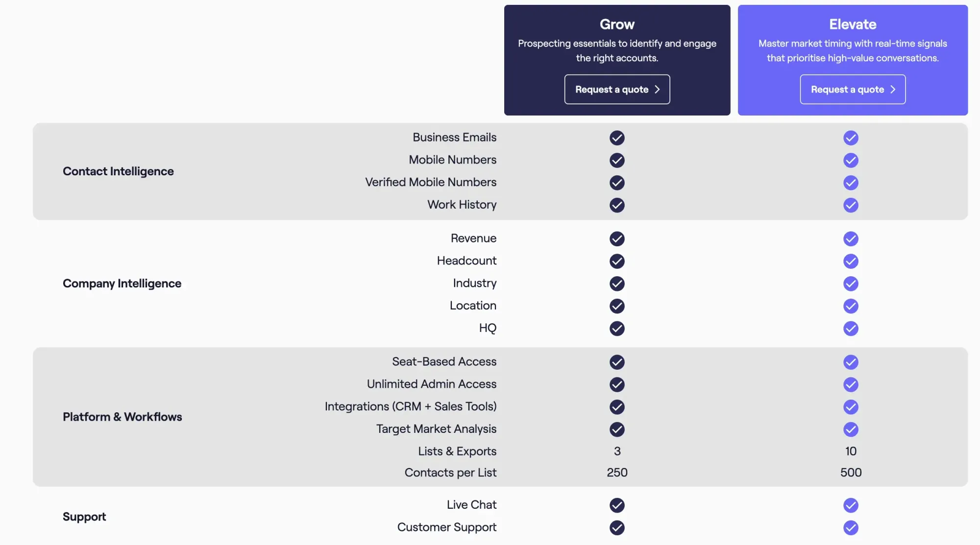Click the Unlimited Admin Access check under Elevate
The image size is (980, 545).
coord(851,385)
